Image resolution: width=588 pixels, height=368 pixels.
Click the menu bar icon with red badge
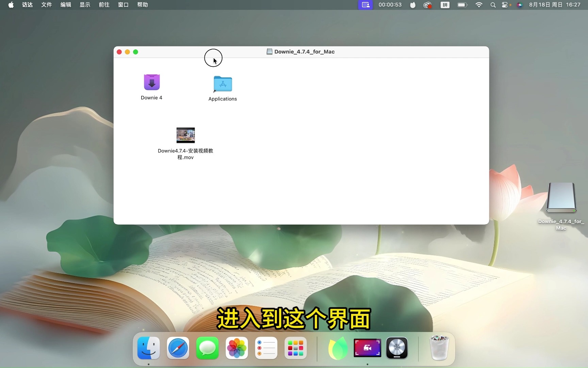click(427, 5)
